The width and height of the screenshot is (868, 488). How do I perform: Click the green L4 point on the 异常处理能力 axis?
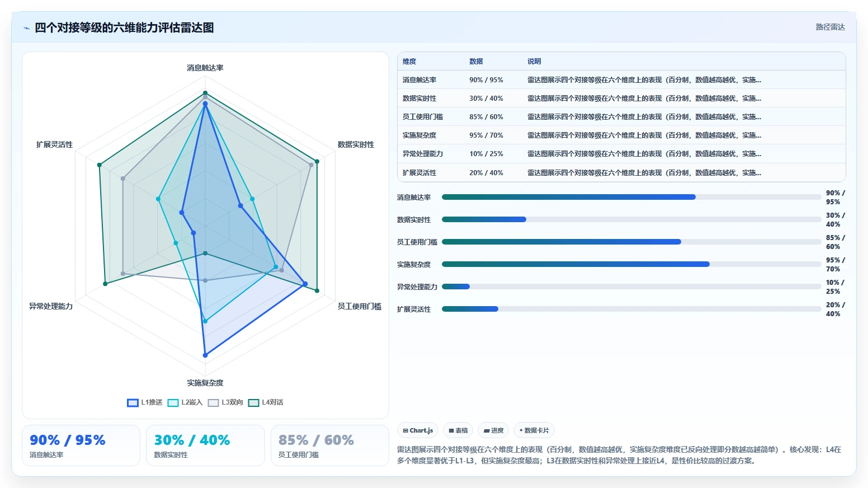click(x=105, y=284)
